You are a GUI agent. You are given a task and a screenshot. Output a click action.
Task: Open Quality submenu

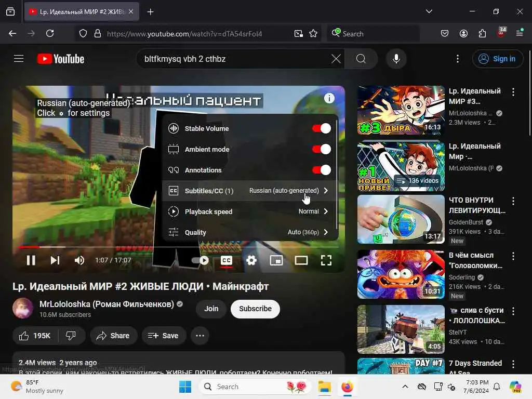click(x=249, y=232)
